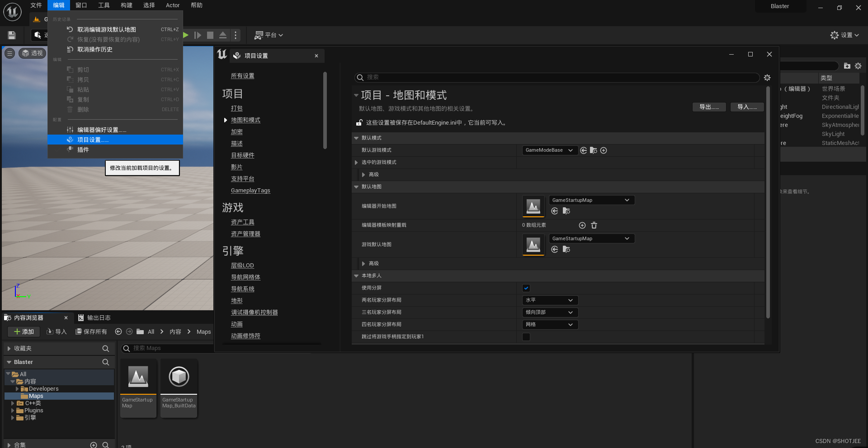Click the Unreal Engine logo icon
The height and width of the screenshot is (448, 868).
(x=12, y=12)
